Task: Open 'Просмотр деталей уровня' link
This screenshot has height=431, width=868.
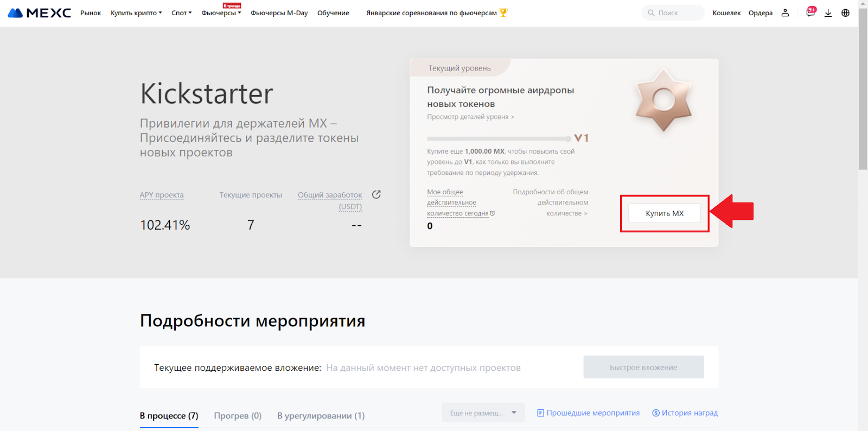Action: (470, 117)
